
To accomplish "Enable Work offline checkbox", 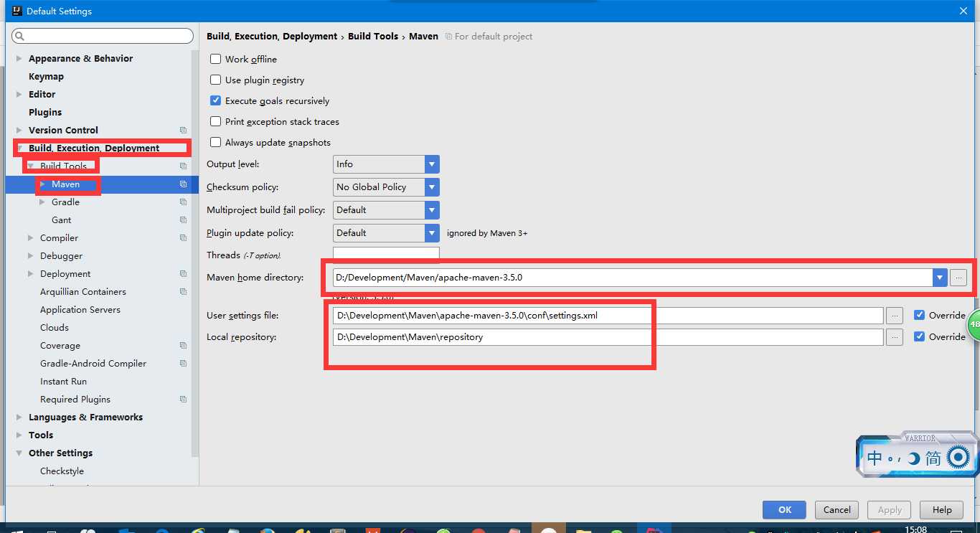I will click(215, 59).
